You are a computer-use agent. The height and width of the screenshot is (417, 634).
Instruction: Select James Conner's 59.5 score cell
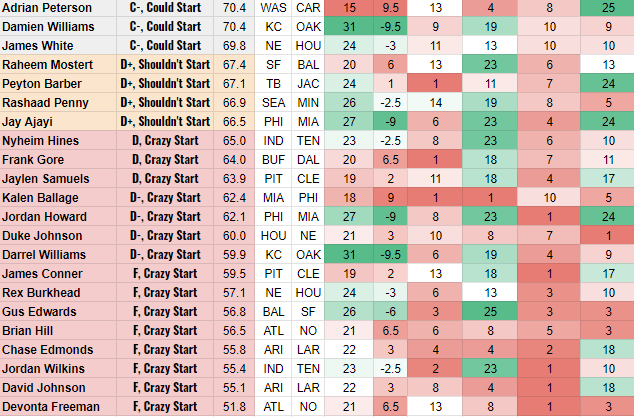click(234, 274)
